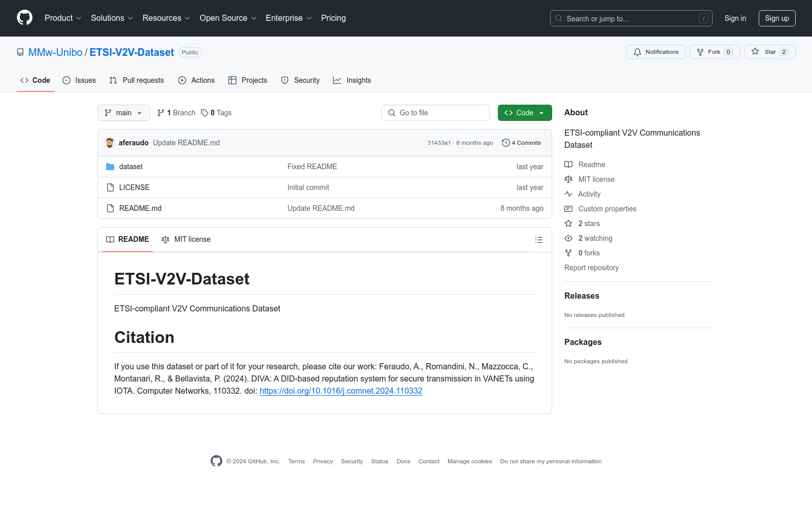Open the Product menu
The height and width of the screenshot is (508, 812).
63,18
